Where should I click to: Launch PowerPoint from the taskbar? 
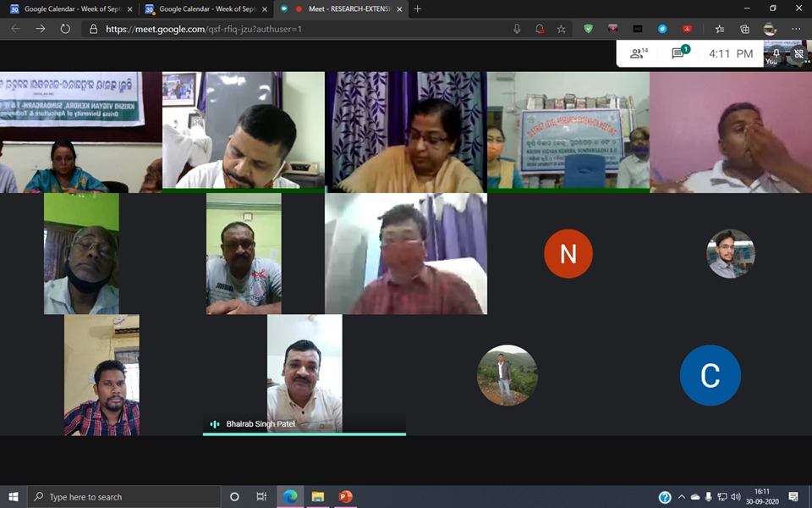(345, 497)
